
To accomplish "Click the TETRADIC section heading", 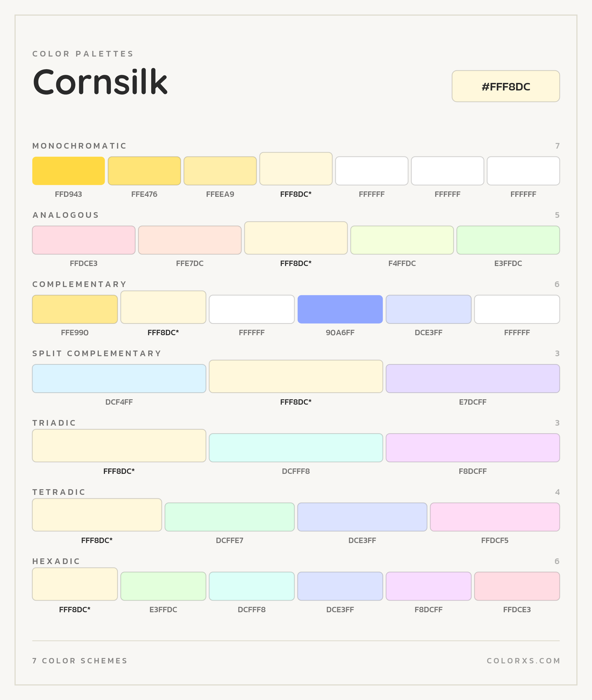I will [x=59, y=492].
